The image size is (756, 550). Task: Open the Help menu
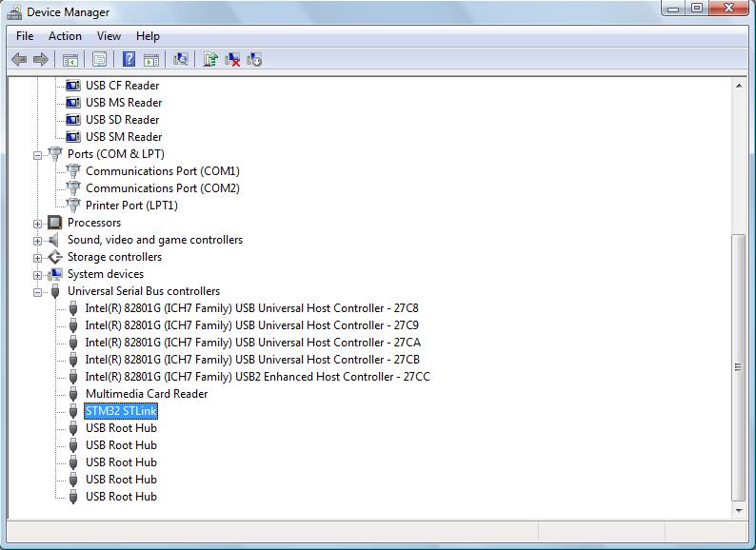point(148,36)
